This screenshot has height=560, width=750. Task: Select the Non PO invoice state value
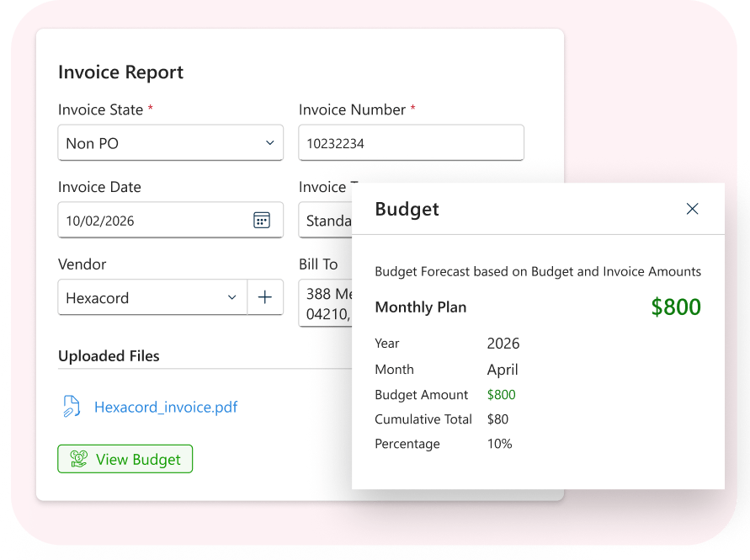click(93, 143)
